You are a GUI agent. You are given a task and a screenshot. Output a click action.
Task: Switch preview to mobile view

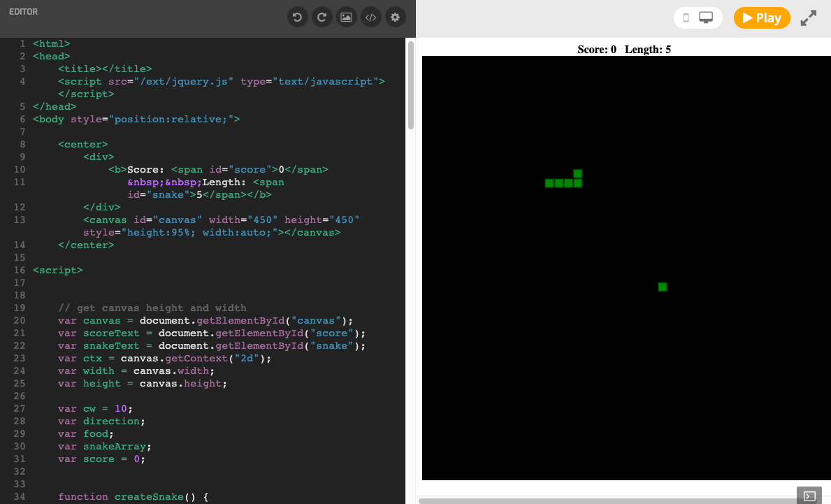tap(686, 18)
